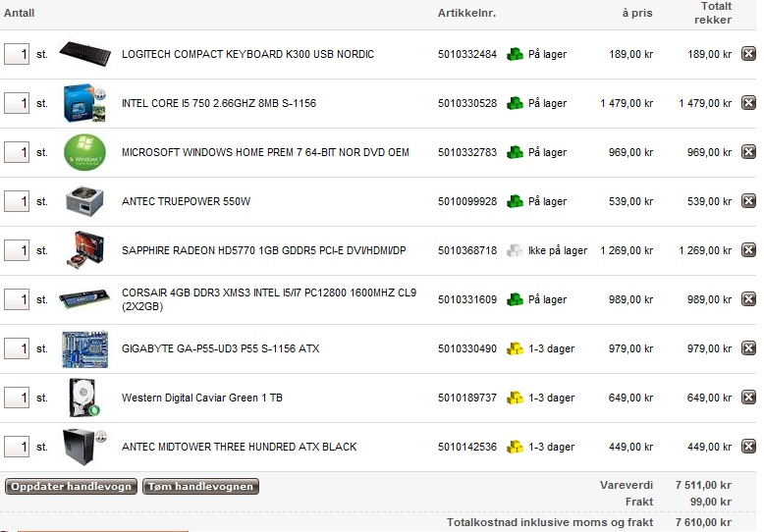Image resolution: width=764 pixels, height=532 pixels.
Task: Open ANTEC MIDTOWER THREE HUNDRED ATX BLACK link
Action: 240,447
